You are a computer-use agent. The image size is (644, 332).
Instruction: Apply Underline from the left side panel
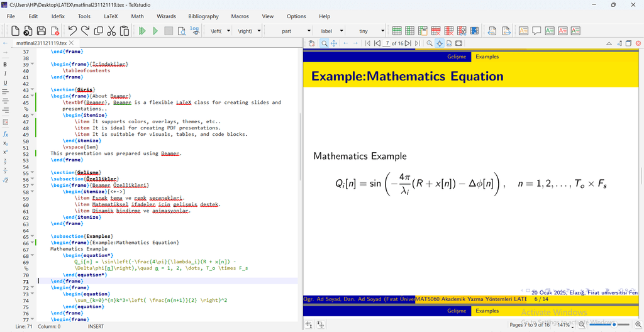pos(5,82)
